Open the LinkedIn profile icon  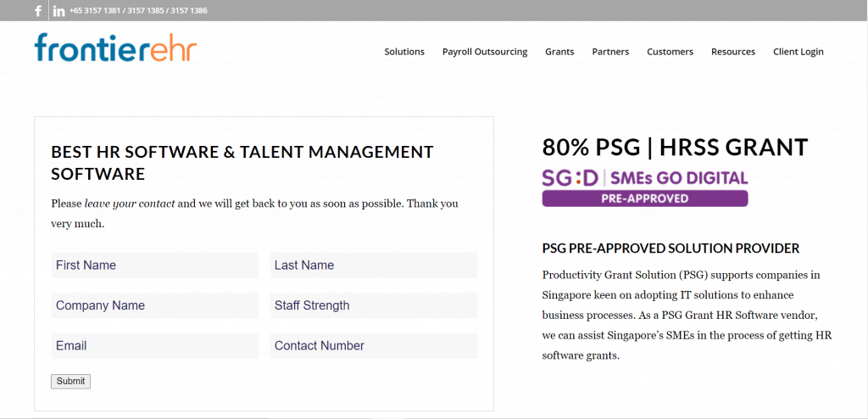click(58, 10)
